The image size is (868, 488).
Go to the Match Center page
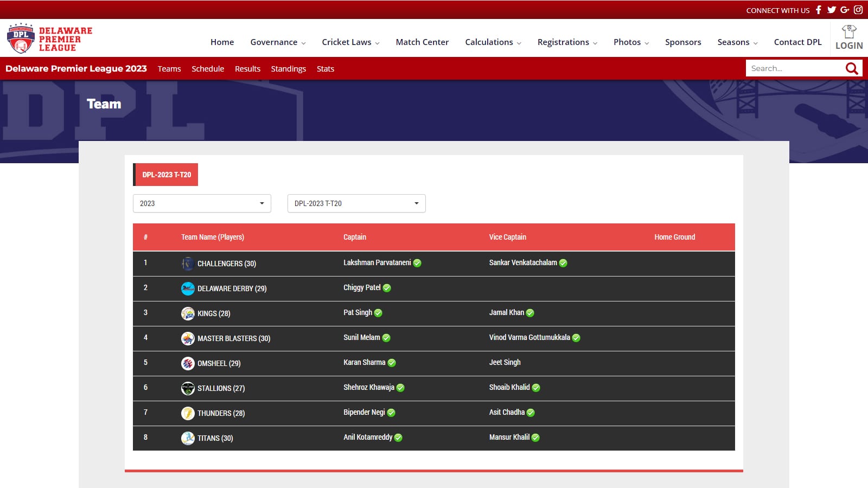(422, 42)
